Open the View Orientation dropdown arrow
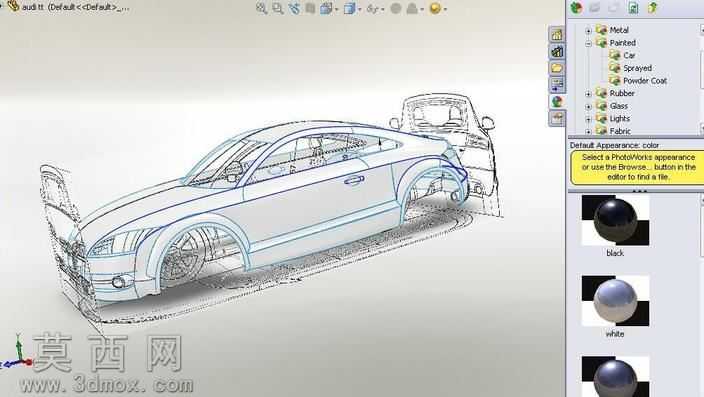 pos(336,9)
